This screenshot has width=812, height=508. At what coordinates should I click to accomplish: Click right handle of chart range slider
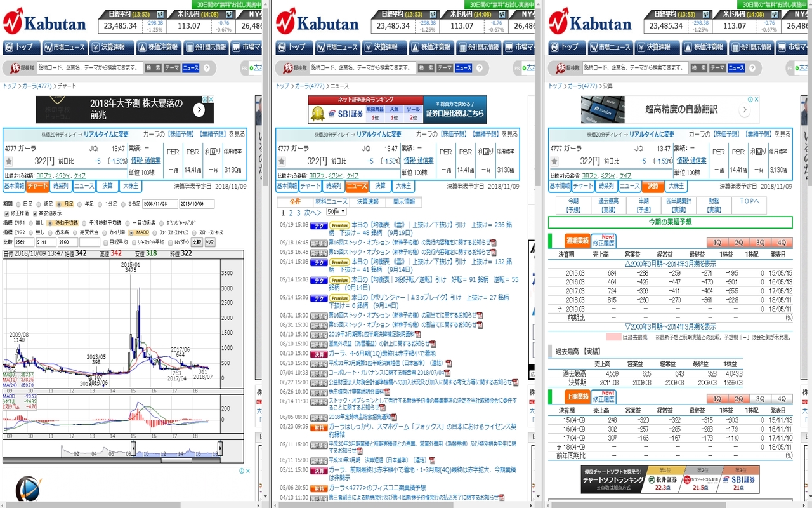pyautogui.click(x=221, y=449)
